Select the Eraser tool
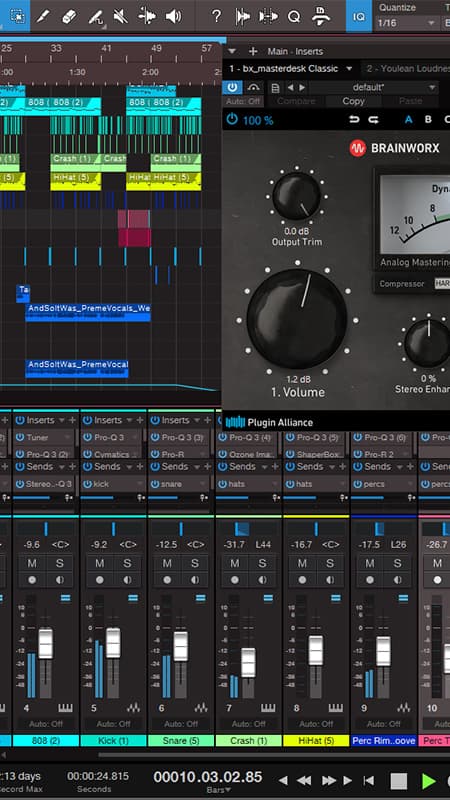The width and height of the screenshot is (450, 800). point(69,16)
